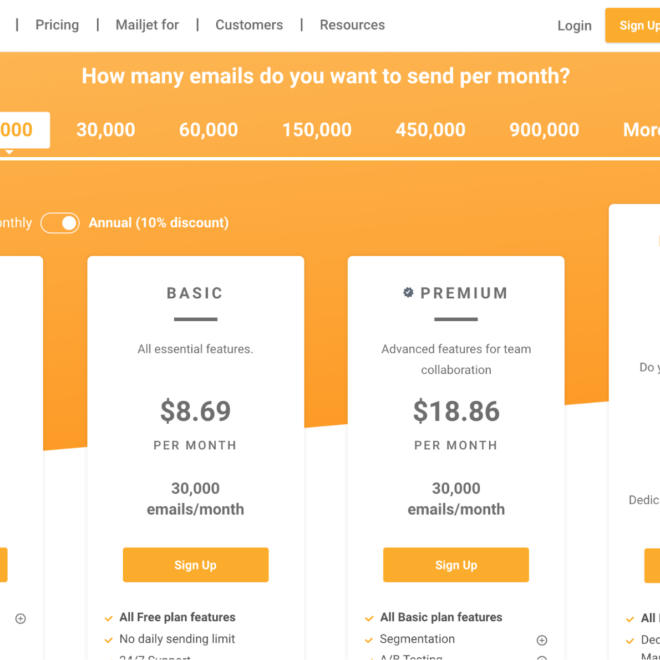
Task: Open the Resources menu
Action: click(x=352, y=25)
